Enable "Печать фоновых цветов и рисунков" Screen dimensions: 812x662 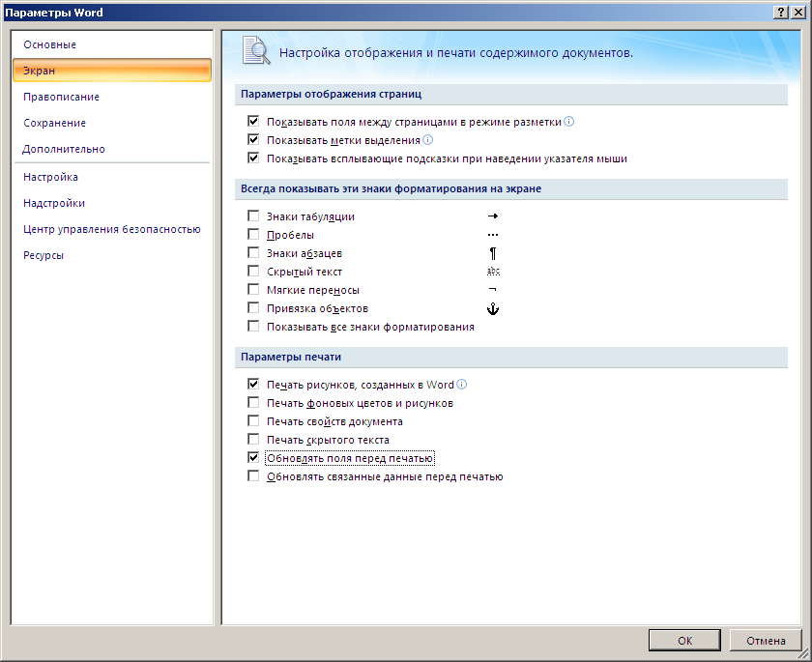[x=253, y=402]
